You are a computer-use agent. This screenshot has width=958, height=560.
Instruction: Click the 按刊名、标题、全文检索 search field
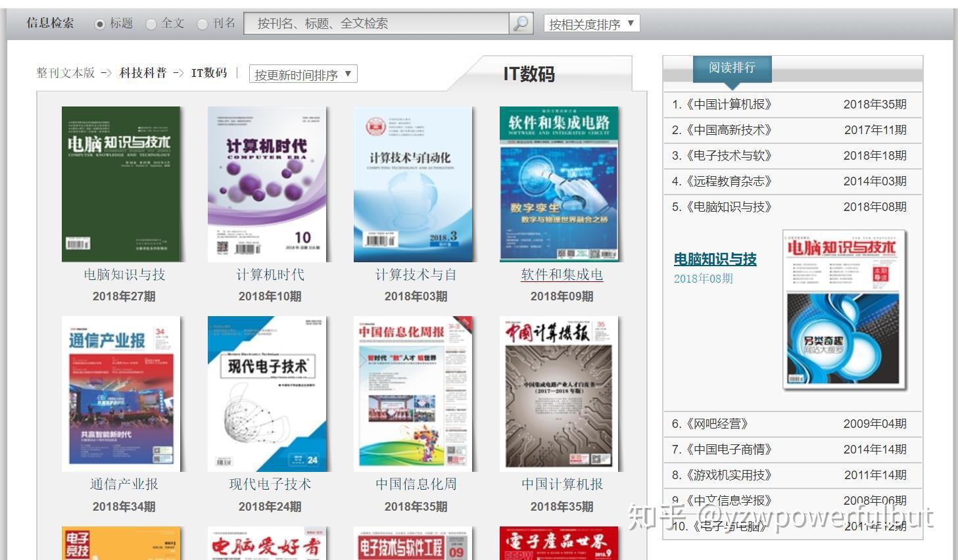click(x=377, y=24)
